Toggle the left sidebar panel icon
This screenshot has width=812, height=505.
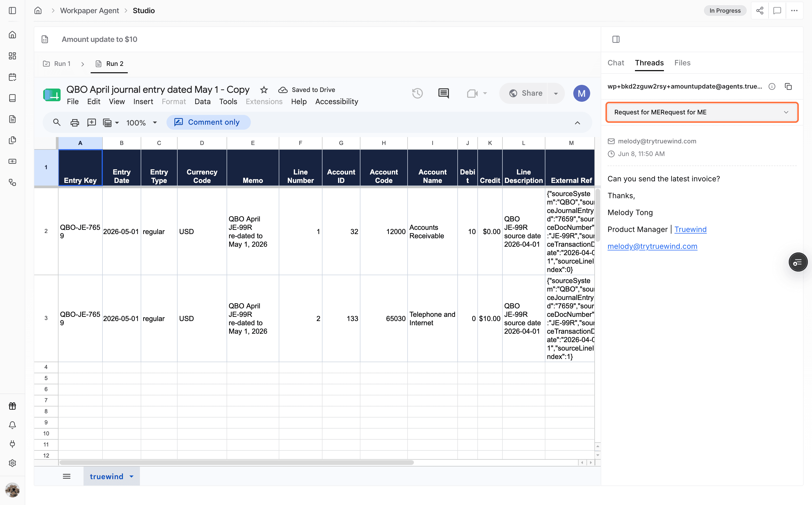point(12,11)
